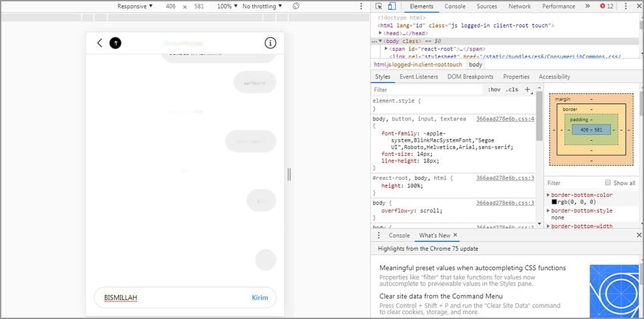The width and height of the screenshot is (644, 319).
Task: Open the No throttling dropdown
Action: point(262,6)
